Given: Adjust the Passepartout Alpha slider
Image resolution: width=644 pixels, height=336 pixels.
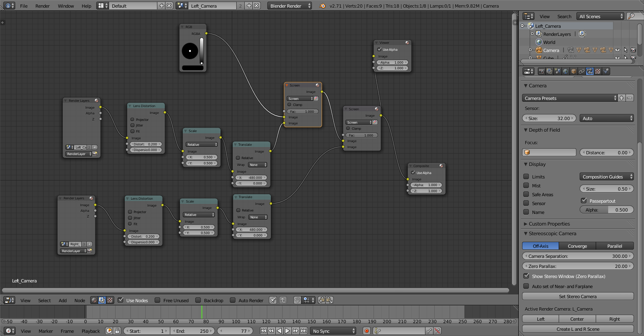Looking at the screenshot, I should point(607,210).
